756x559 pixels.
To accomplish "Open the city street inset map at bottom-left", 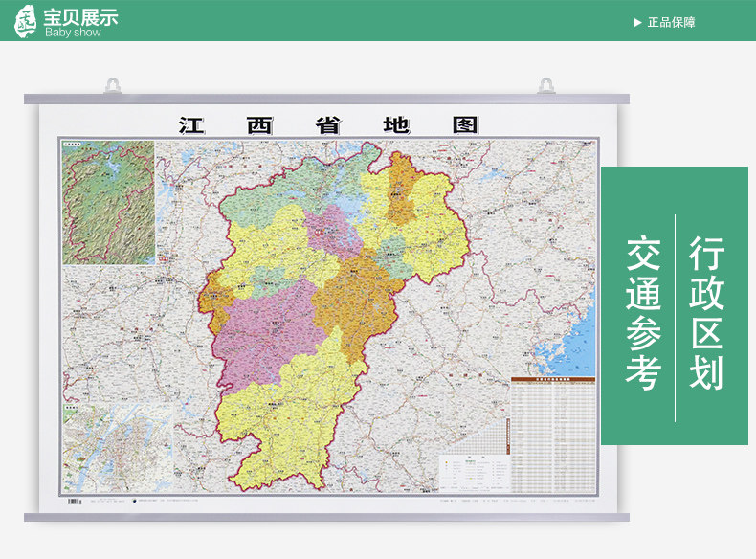I will [x=118, y=448].
